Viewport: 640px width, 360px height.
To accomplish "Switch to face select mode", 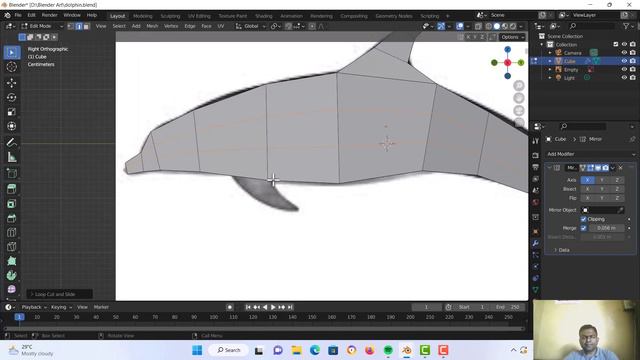I will [86, 26].
